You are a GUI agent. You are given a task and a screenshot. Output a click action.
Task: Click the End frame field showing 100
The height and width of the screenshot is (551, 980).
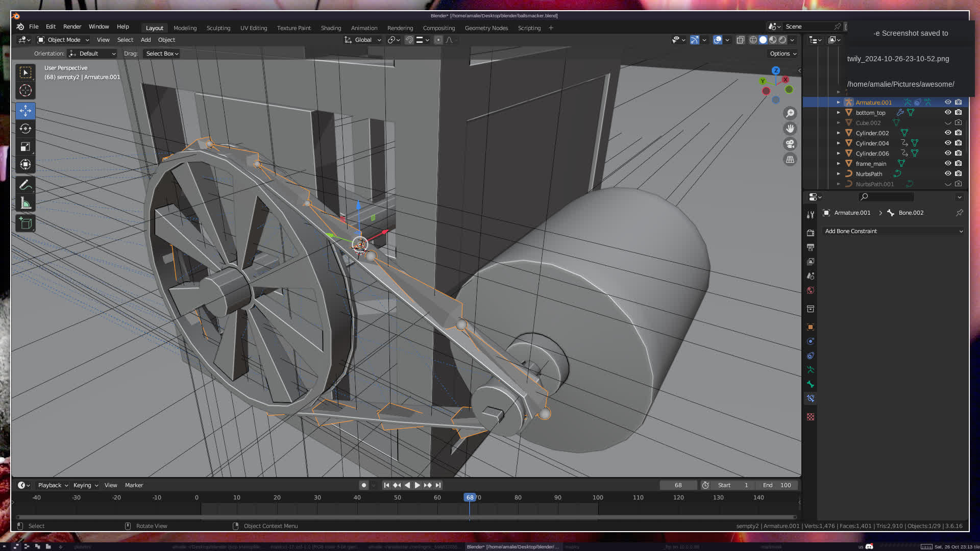pos(777,485)
